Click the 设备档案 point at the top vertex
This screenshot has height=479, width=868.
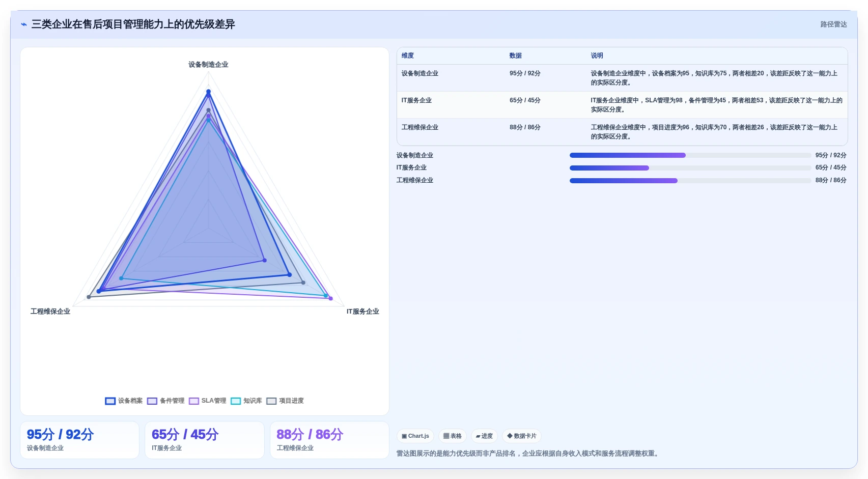point(208,92)
